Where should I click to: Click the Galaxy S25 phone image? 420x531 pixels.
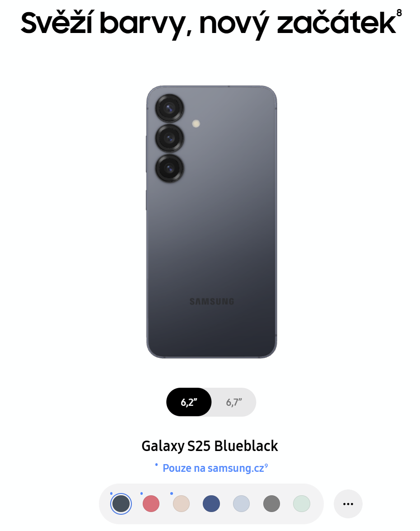(211, 222)
